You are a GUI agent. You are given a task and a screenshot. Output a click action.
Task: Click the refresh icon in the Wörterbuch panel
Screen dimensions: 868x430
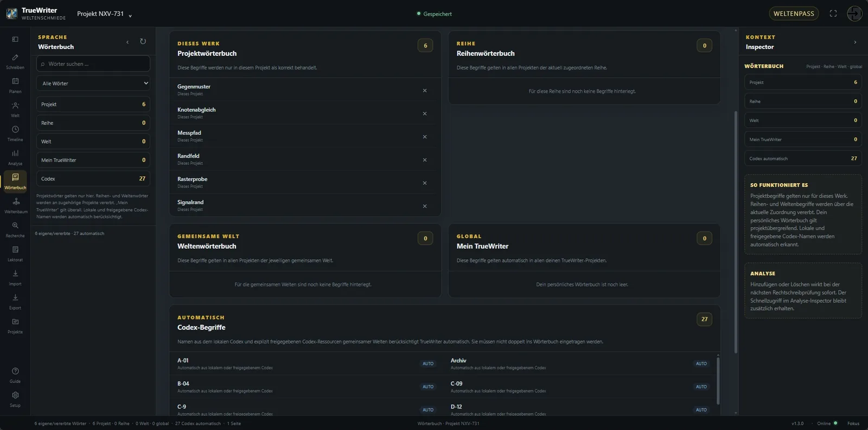tap(143, 42)
